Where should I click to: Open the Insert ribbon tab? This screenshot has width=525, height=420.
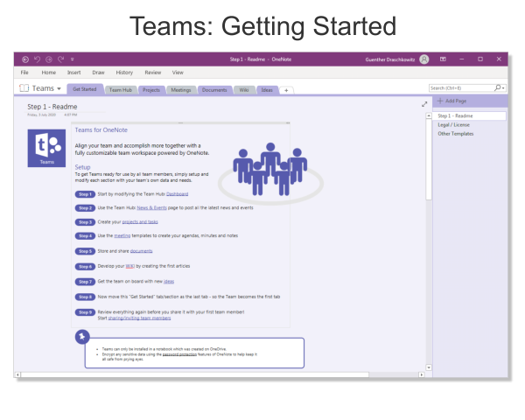pos(74,73)
